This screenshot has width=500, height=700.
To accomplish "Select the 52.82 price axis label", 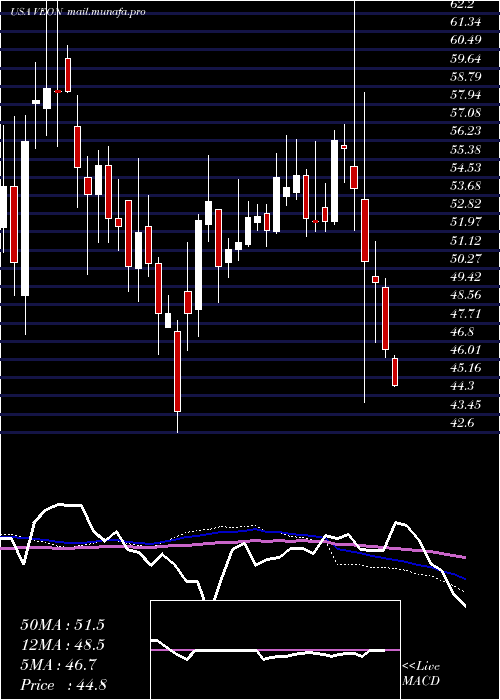I will click(466, 204).
